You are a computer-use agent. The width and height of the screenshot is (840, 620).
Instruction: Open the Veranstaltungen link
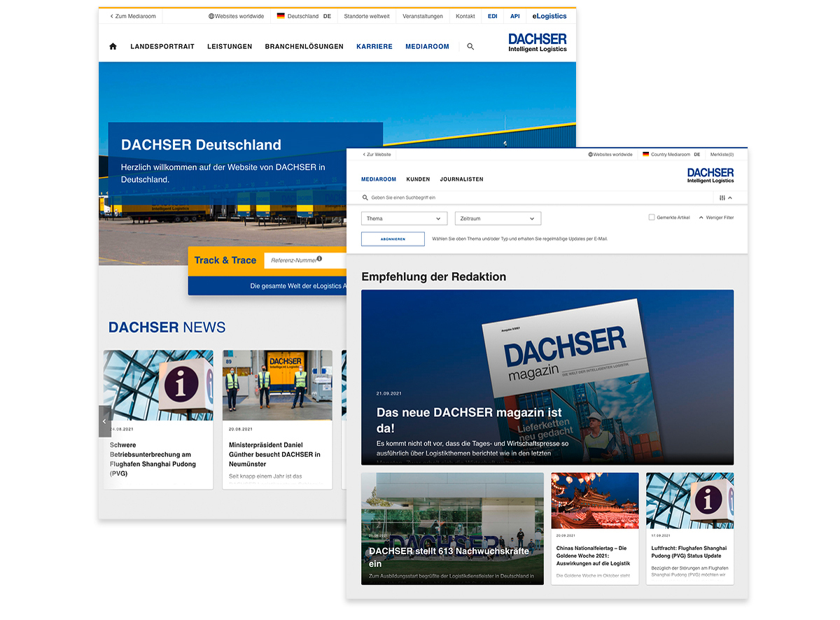pyautogui.click(x=423, y=16)
